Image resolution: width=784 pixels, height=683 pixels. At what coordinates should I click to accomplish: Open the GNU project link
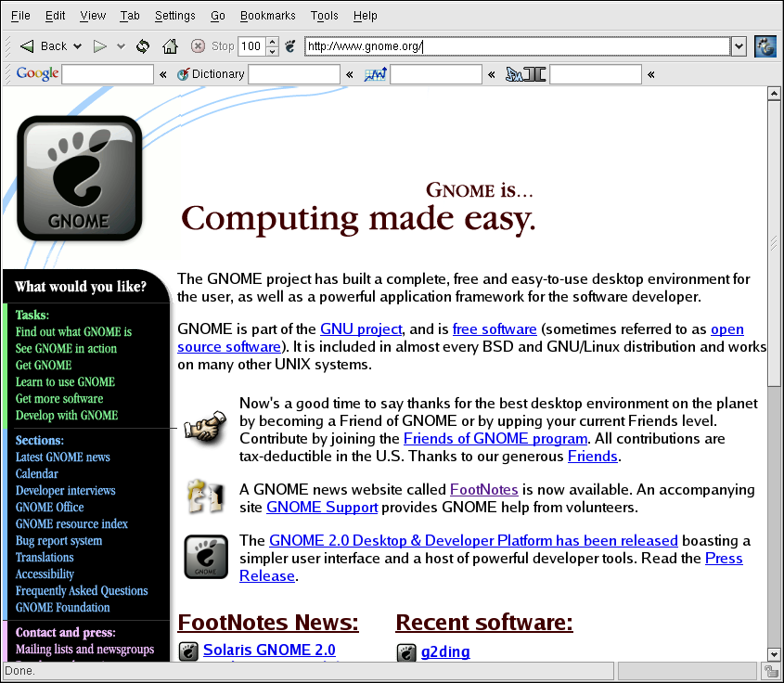click(361, 329)
